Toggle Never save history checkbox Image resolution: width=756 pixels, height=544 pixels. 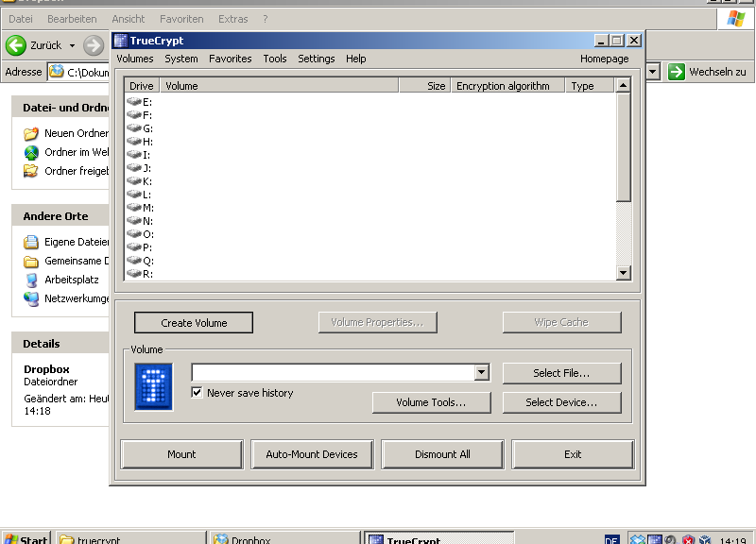click(197, 392)
